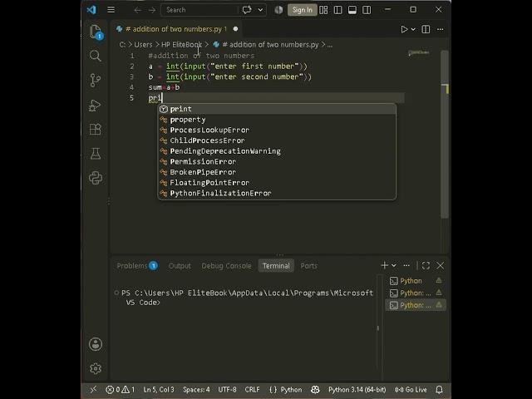
Task: Select the print autocomplete suggestion
Action: (x=277, y=109)
